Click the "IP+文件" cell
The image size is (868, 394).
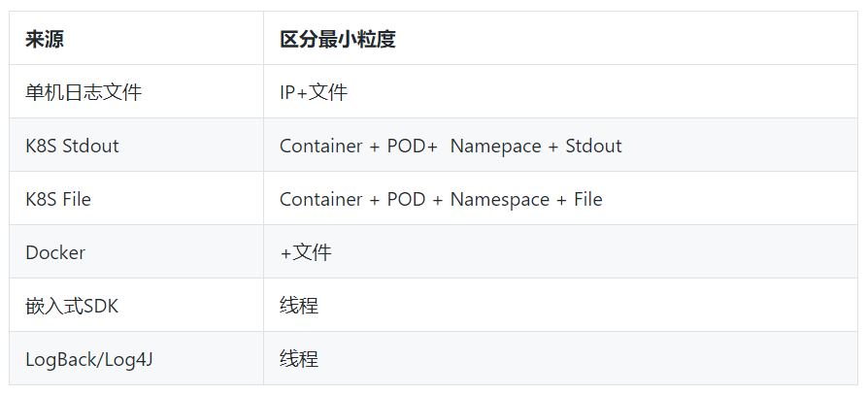[314, 92]
